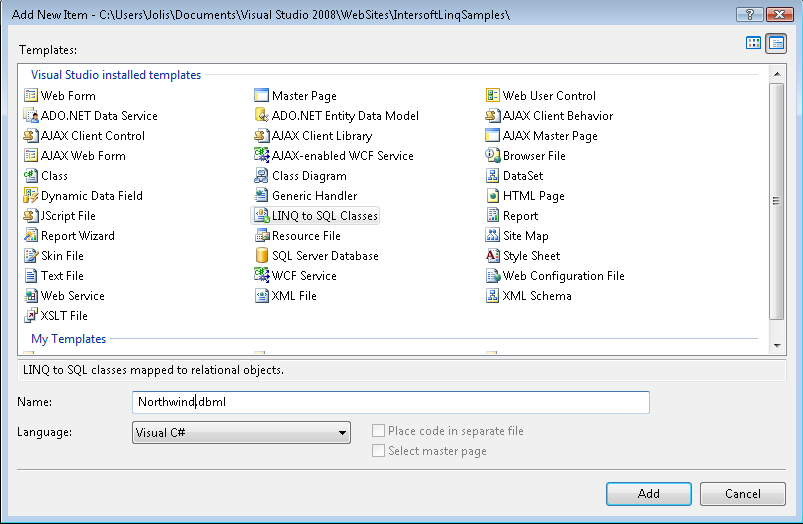Image resolution: width=803 pixels, height=524 pixels.
Task: Click the templates scrollbar down arrow
Action: pyautogui.click(x=777, y=346)
